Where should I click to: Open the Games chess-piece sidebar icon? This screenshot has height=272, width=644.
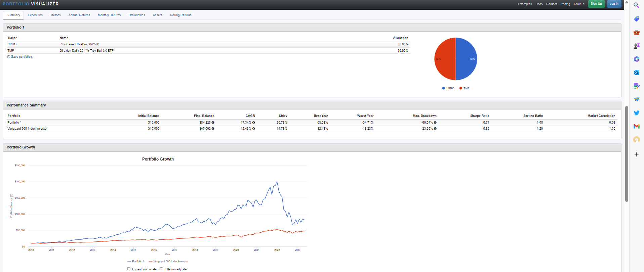(636, 46)
